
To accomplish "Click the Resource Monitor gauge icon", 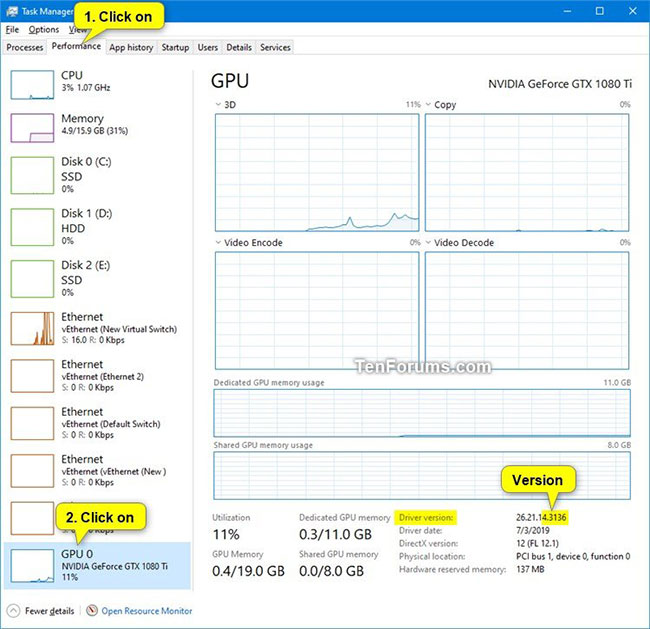I will click(x=92, y=610).
